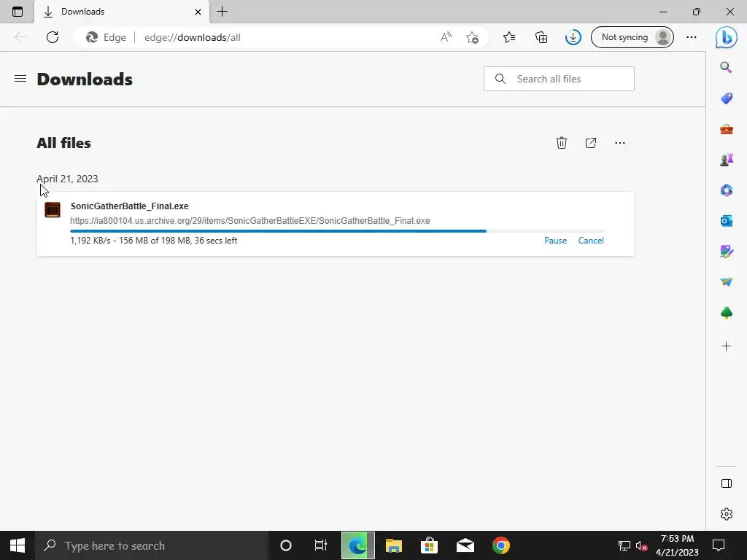Open the sidebar green tree icon
This screenshot has height=560, width=747.
pyautogui.click(x=726, y=313)
